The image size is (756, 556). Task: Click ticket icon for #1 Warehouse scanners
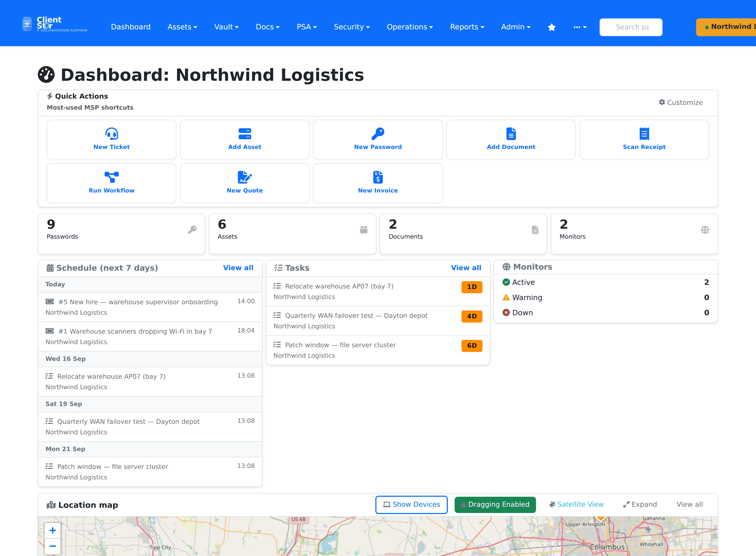coord(50,330)
